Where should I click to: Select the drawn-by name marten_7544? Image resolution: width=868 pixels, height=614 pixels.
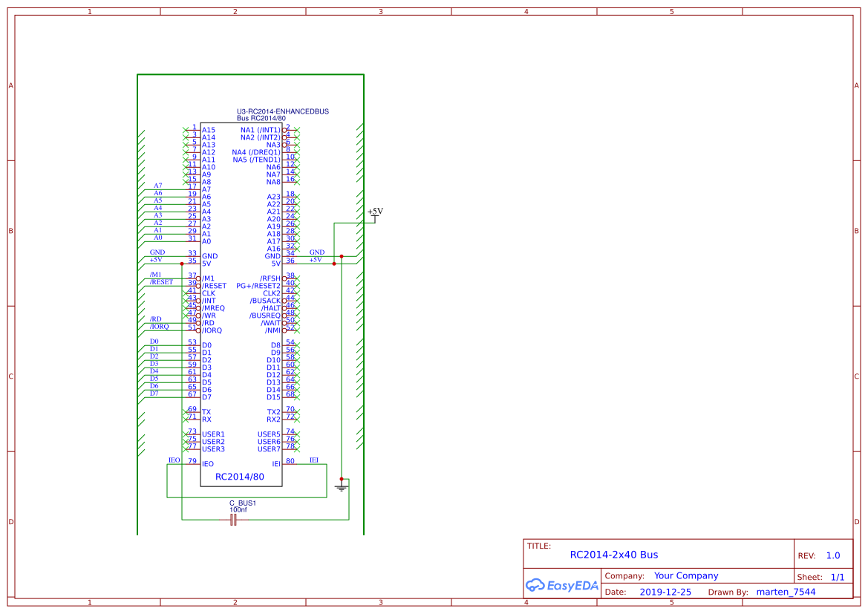786,592
